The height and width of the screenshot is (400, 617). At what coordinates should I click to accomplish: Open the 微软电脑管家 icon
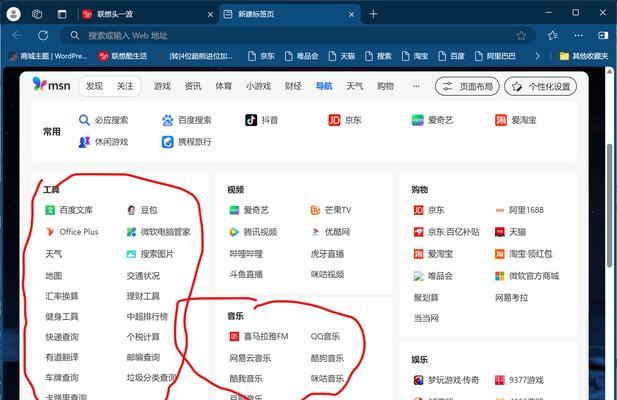pyautogui.click(x=131, y=232)
